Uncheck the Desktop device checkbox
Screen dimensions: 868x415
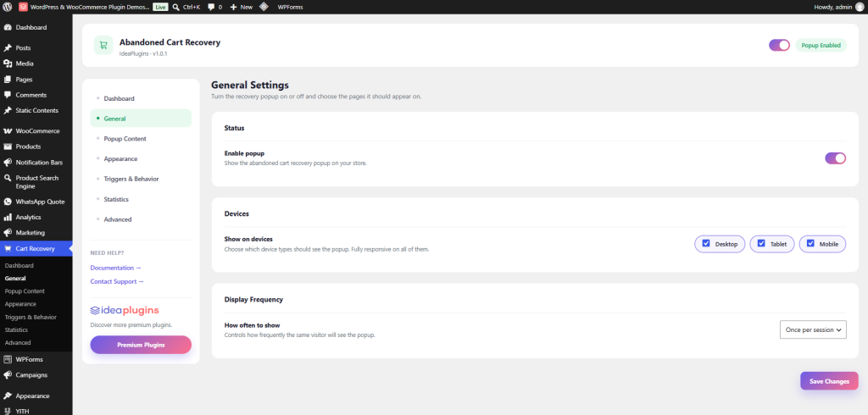706,243
